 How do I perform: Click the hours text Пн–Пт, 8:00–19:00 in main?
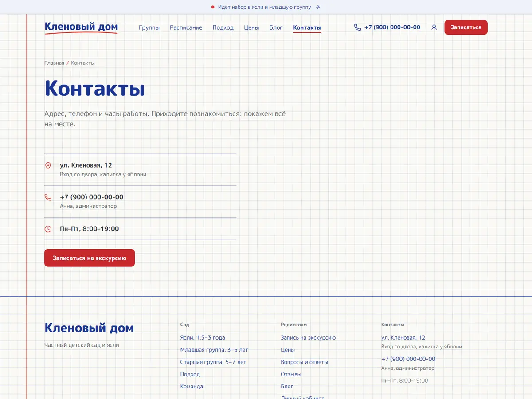tap(90, 229)
